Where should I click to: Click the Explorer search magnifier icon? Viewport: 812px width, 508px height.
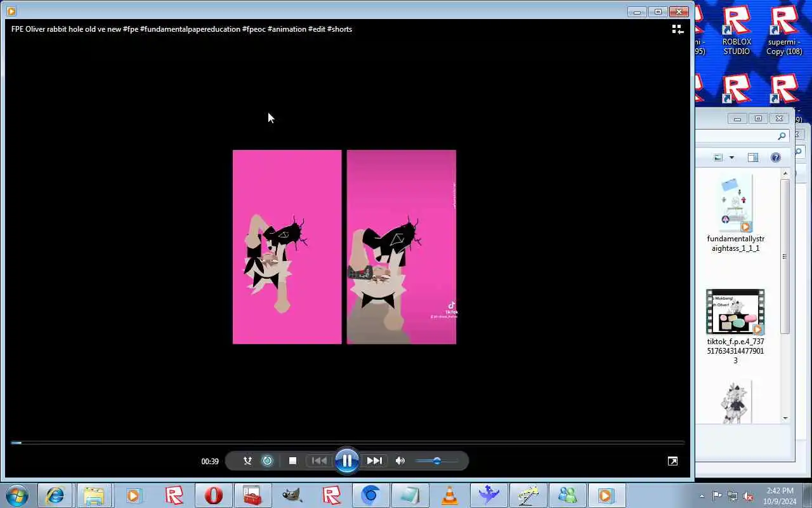782,136
